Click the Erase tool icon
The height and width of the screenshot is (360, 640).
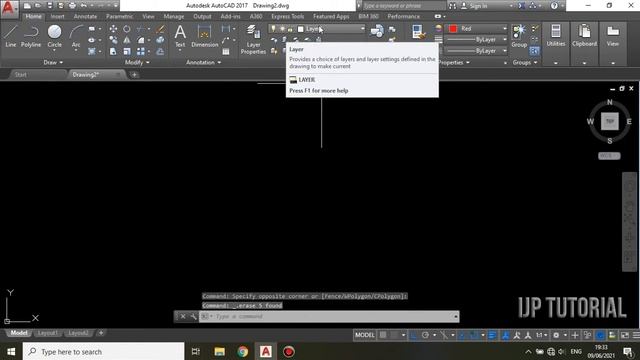coord(160,29)
